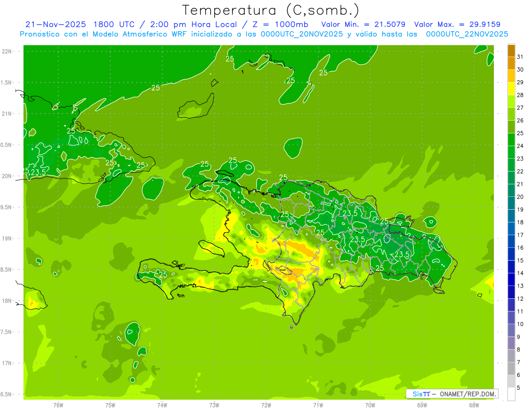Screen dimensions: 532x411
Task: Click the '20N' latitude axis label
Action: [x=7, y=176]
